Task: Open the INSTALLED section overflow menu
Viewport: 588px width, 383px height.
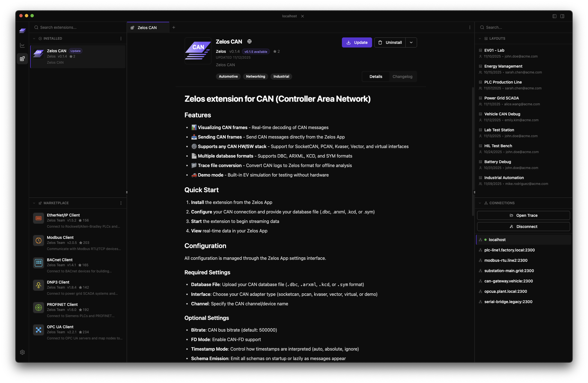Action: coord(121,38)
